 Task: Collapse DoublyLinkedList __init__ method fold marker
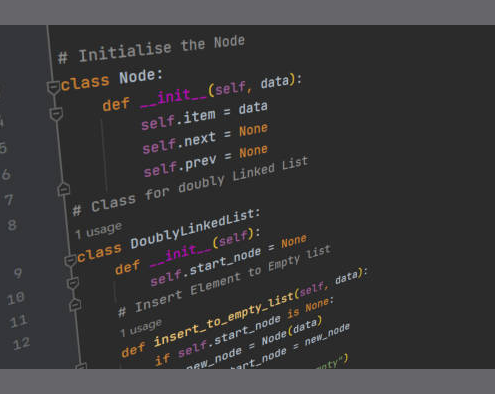pyautogui.click(x=73, y=283)
